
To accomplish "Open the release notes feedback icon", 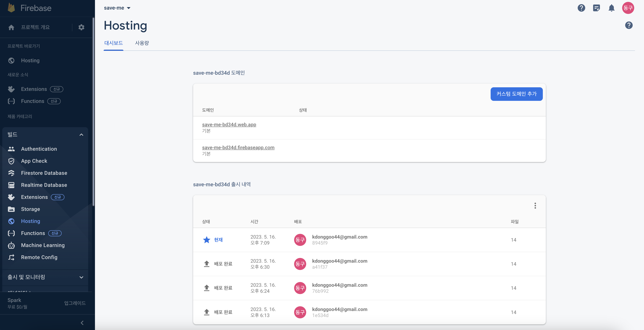I will click(597, 8).
